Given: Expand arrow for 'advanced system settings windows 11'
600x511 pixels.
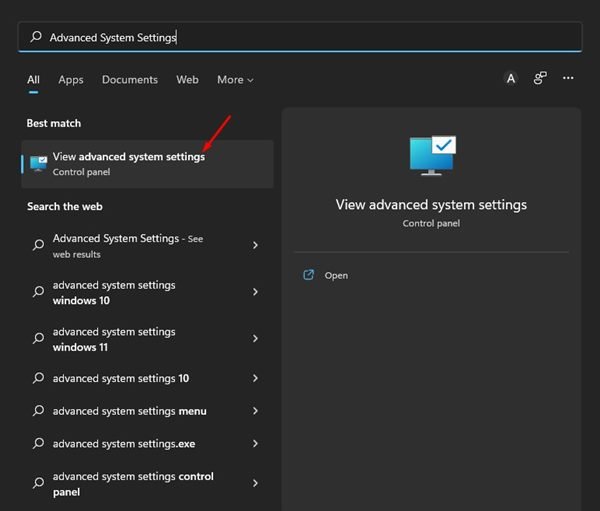Looking at the screenshot, I should (x=255, y=339).
